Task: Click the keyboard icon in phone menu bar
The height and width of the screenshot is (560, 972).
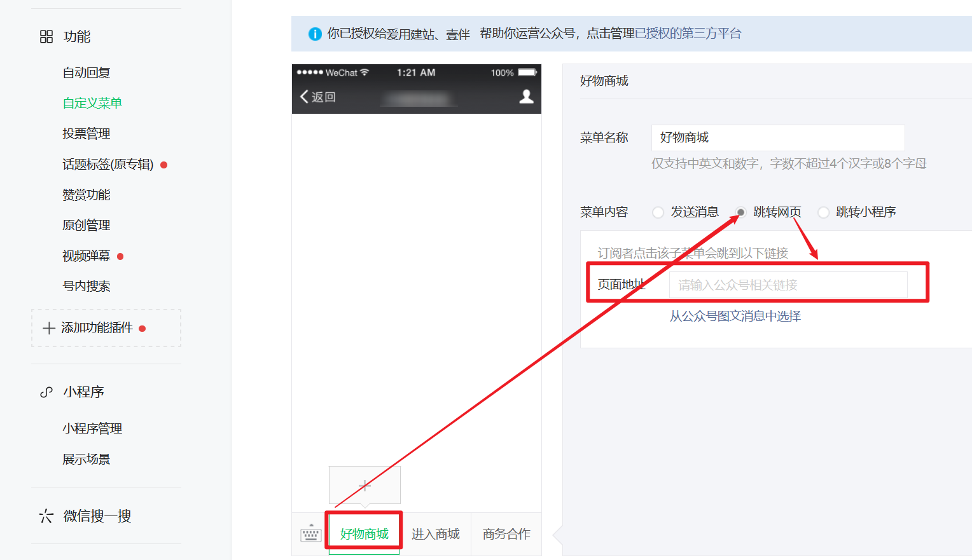Action: (x=311, y=534)
